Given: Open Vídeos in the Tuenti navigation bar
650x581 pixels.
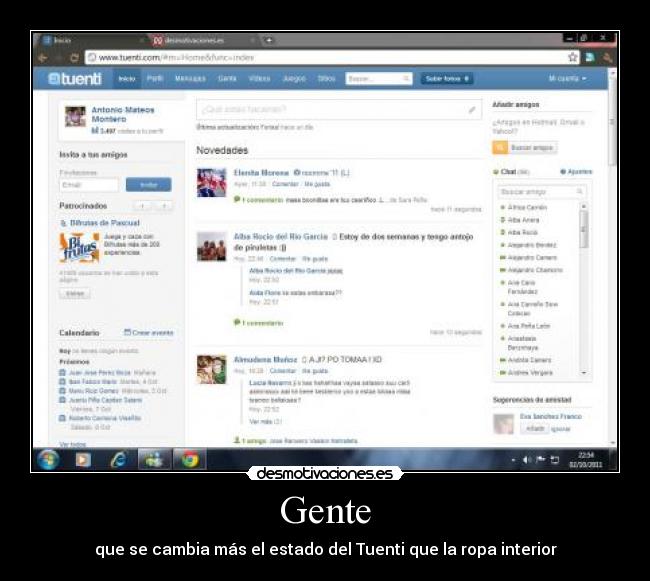Looking at the screenshot, I should [x=259, y=78].
